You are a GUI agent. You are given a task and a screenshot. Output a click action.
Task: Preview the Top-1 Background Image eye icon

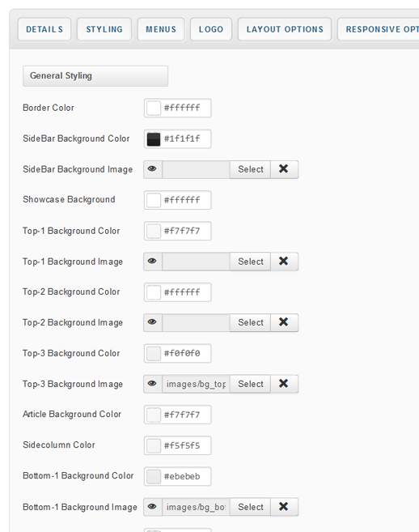click(x=153, y=262)
